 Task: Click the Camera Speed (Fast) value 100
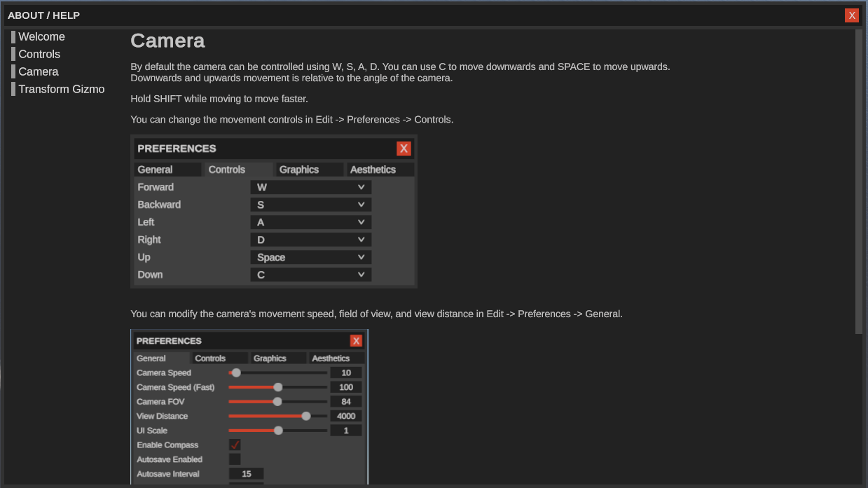point(346,387)
